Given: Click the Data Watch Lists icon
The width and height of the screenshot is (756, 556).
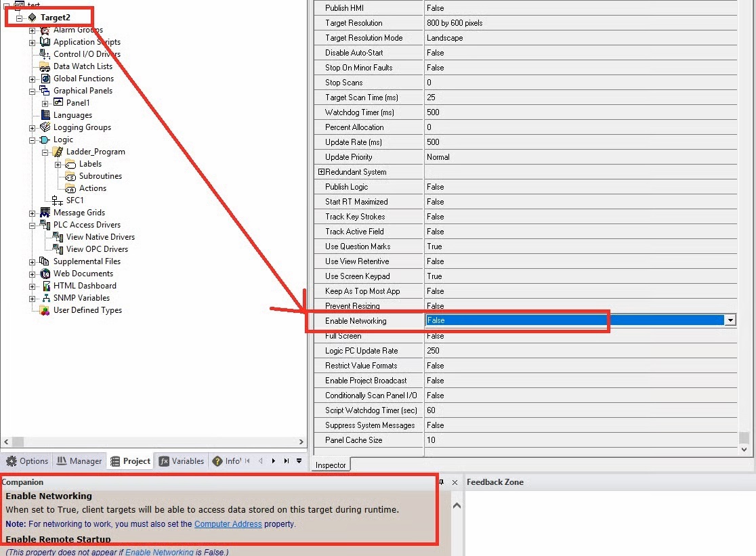Looking at the screenshot, I should pyautogui.click(x=45, y=66).
